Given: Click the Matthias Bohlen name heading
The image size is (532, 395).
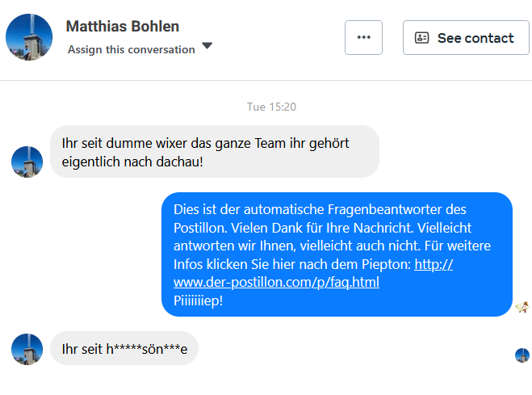Looking at the screenshot, I should click(x=123, y=27).
